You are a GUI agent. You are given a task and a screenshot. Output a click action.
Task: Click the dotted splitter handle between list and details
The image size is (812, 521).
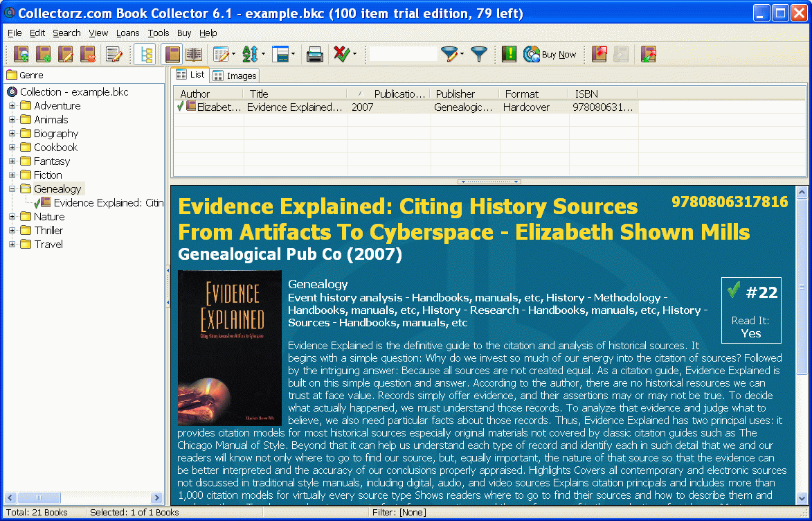coord(489,182)
